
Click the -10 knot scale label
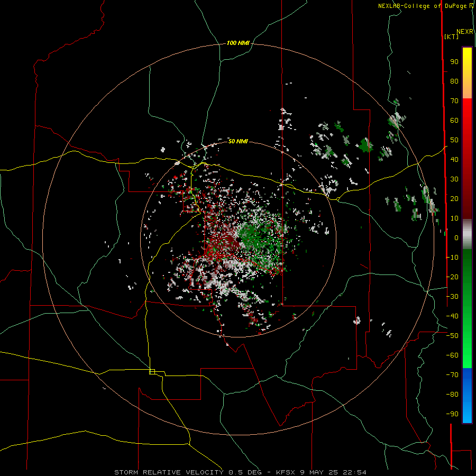coord(452,258)
